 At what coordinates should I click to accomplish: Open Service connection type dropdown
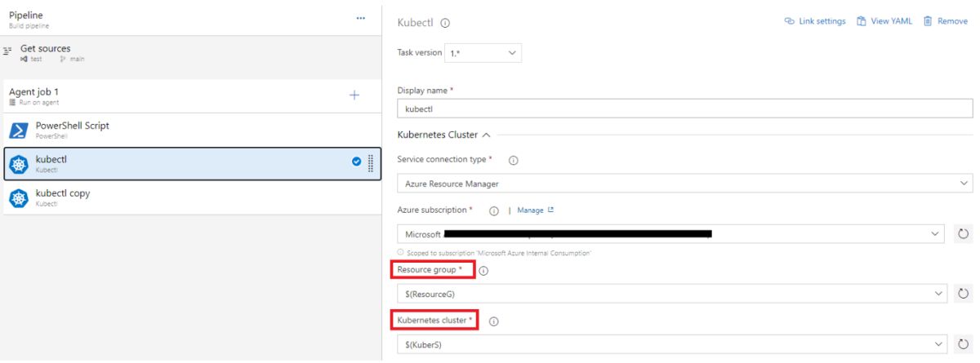[685, 184]
